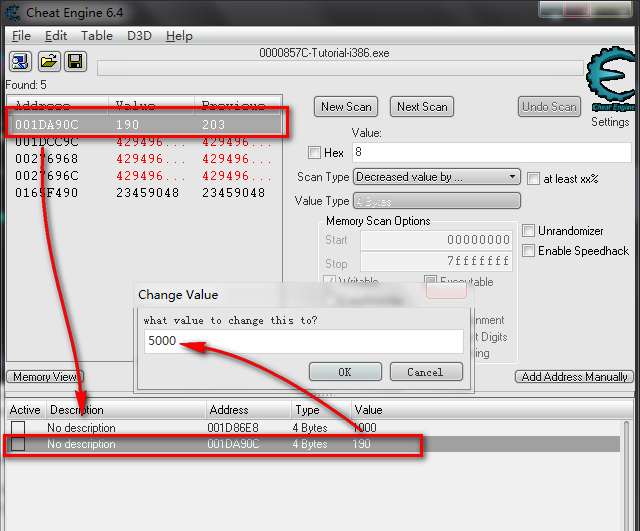Click previous value 203 in results
The image size is (640, 531).
[x=213, y=124]
